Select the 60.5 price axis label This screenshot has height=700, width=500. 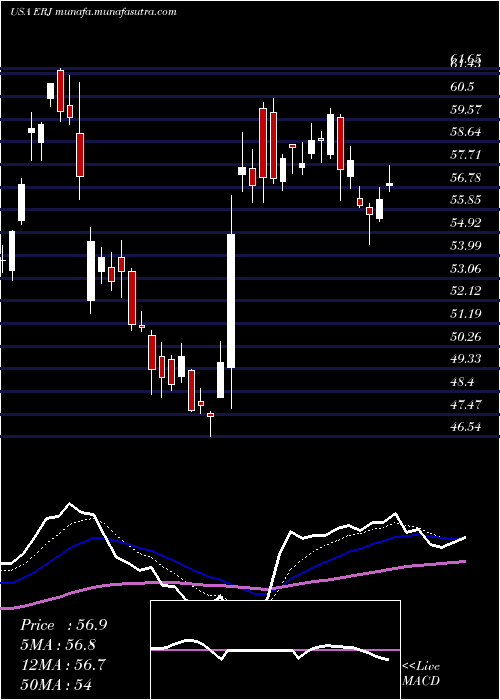[x=462, y=87]
